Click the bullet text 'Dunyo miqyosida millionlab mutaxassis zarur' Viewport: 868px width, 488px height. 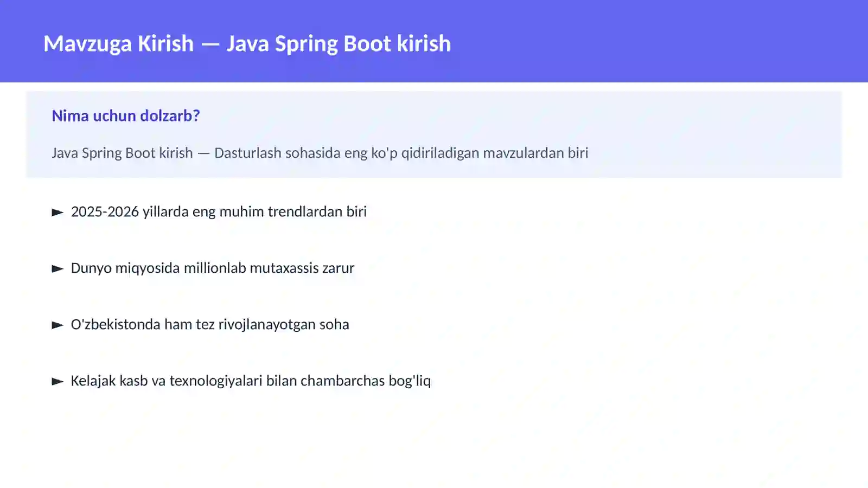[x=213, y=268]
